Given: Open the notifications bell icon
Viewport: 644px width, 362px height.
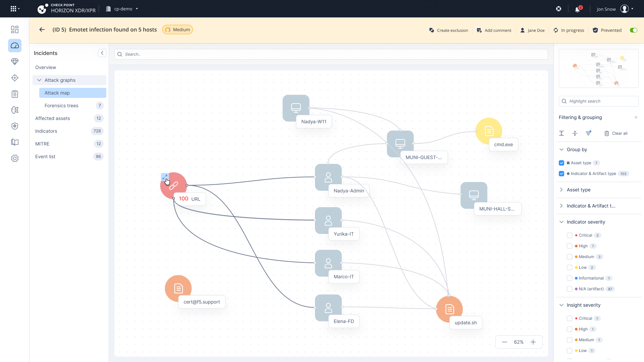Looking at the screenshot, I should (x=577, y=9).
